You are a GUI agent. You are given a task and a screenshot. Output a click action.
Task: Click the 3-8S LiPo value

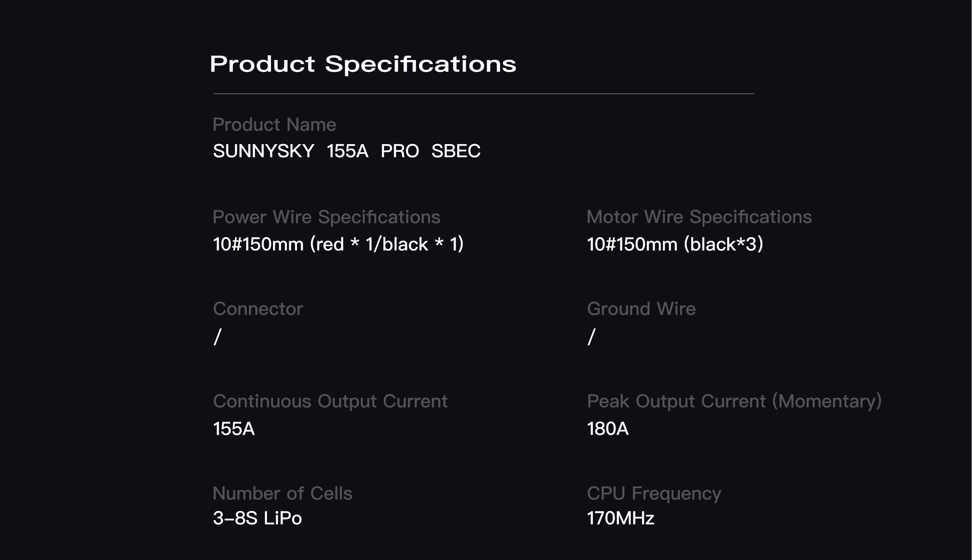coord(257,518)
